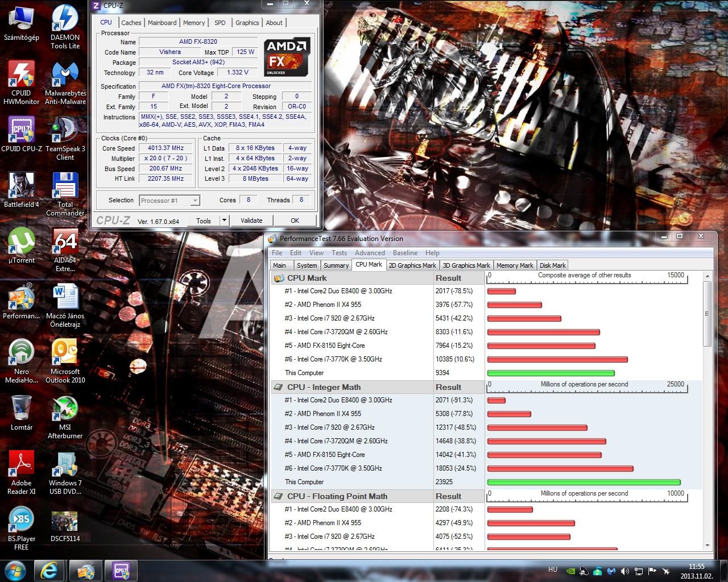The height and width of the screenshot is (582, 728).
Task: Launch MSI Afterburner desktop icon
Action: point(65,417)
